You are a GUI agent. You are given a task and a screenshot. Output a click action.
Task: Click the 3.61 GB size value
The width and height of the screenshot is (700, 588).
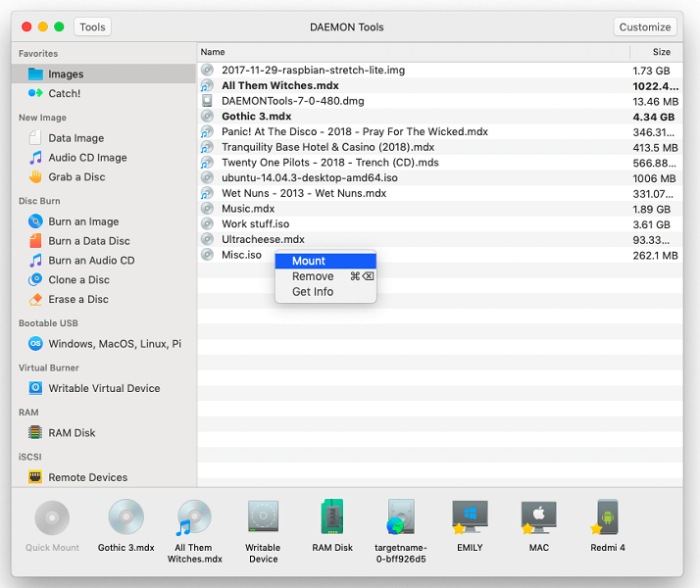(651, 225)
